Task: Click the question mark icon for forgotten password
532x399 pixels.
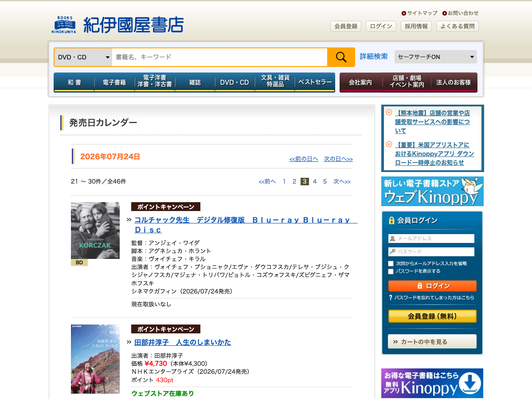Action: pos(391,297)
